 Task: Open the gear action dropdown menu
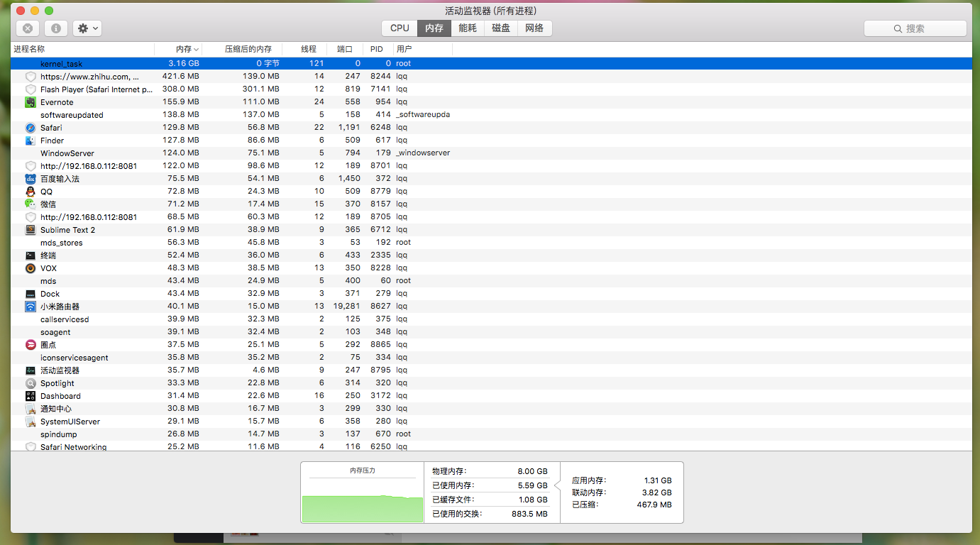point(88,28)
